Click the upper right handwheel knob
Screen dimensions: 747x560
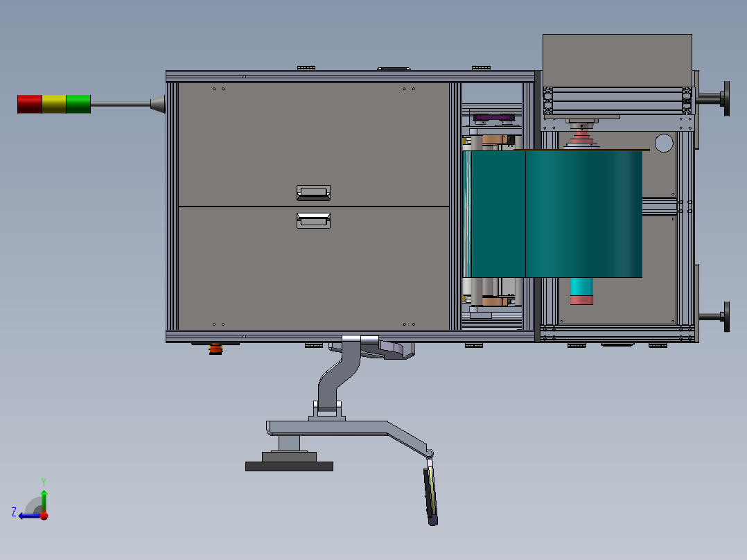[x=726, y=98]
